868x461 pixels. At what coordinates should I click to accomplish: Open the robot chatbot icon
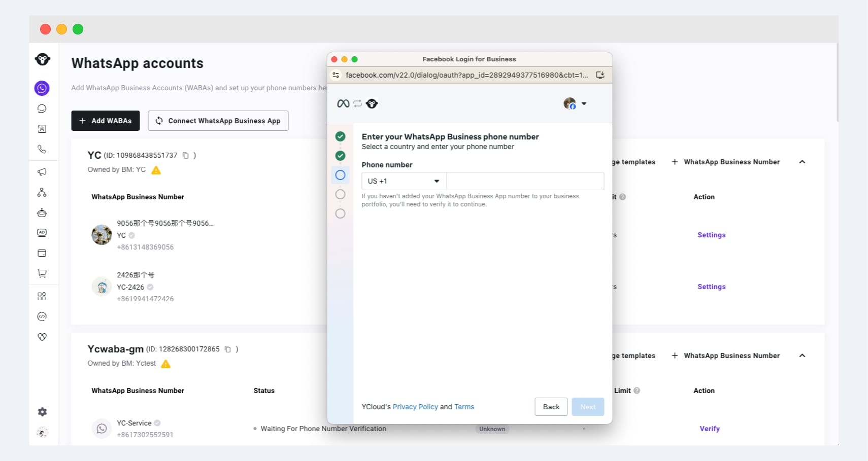tap(42, 212)
